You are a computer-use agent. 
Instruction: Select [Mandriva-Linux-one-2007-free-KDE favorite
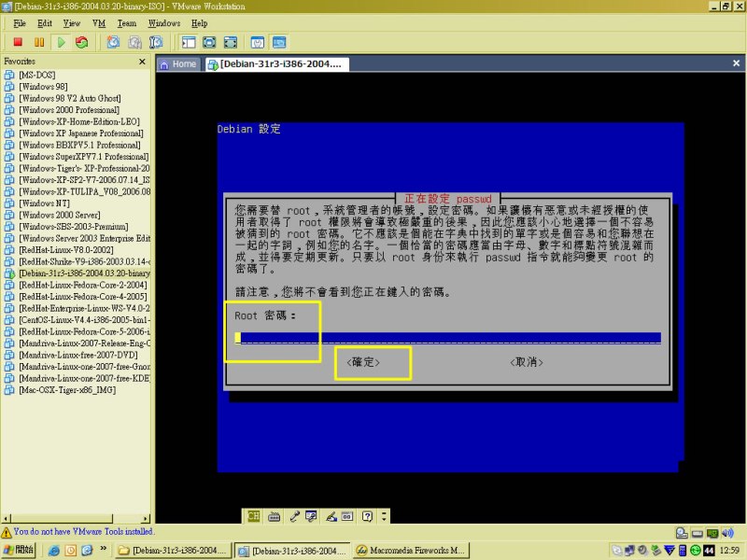click(x=84, y=378)
